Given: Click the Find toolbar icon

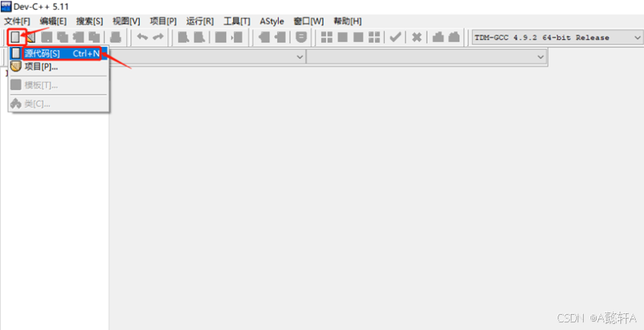Looking at the screenshot, I should click(x=183, y=37).
